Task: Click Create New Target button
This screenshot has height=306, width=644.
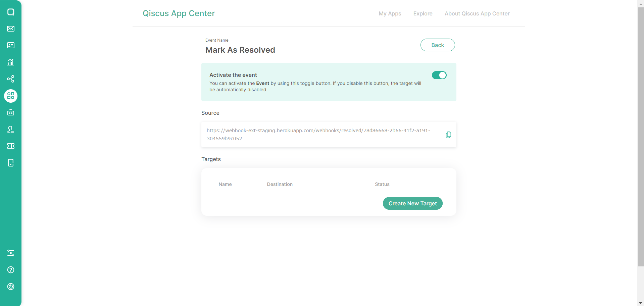Action: tap(413, 203)
